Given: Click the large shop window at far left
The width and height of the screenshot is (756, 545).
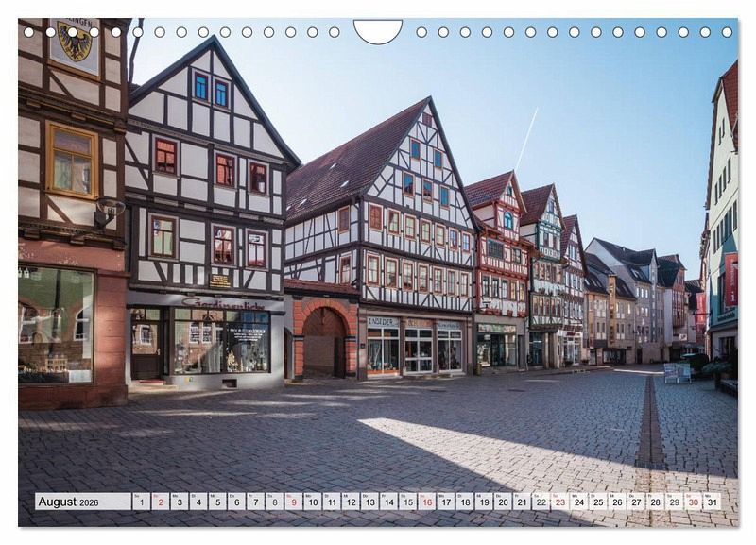Looking at the screenshot, I should tap(55, 324).
